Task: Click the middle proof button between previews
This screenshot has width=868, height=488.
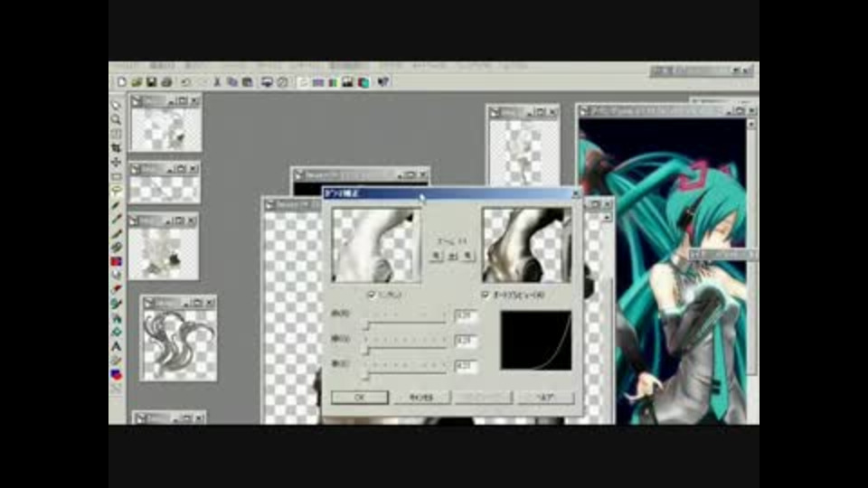Action: click(452, 256)
